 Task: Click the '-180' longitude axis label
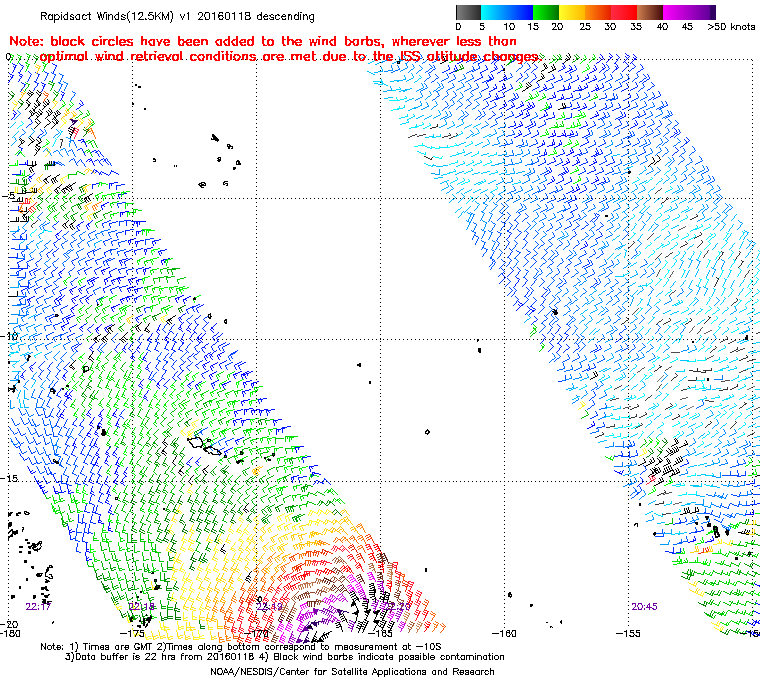[10, 634]
